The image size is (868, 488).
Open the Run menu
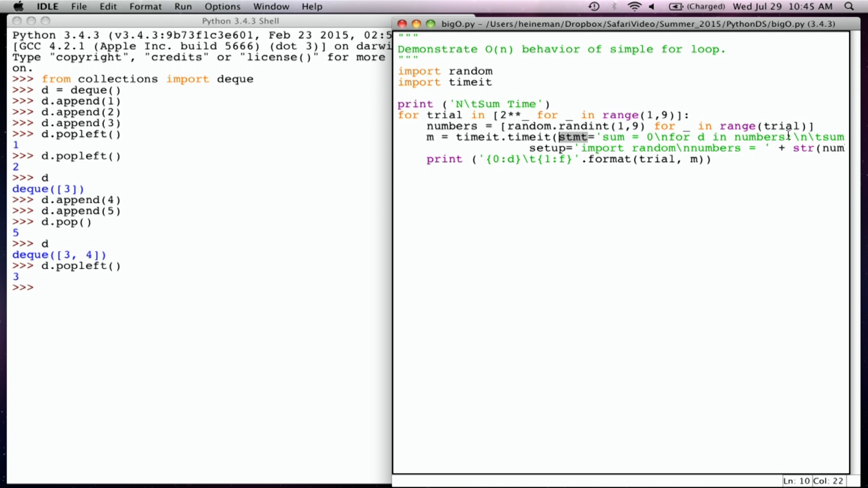click(x=183, y=6)
